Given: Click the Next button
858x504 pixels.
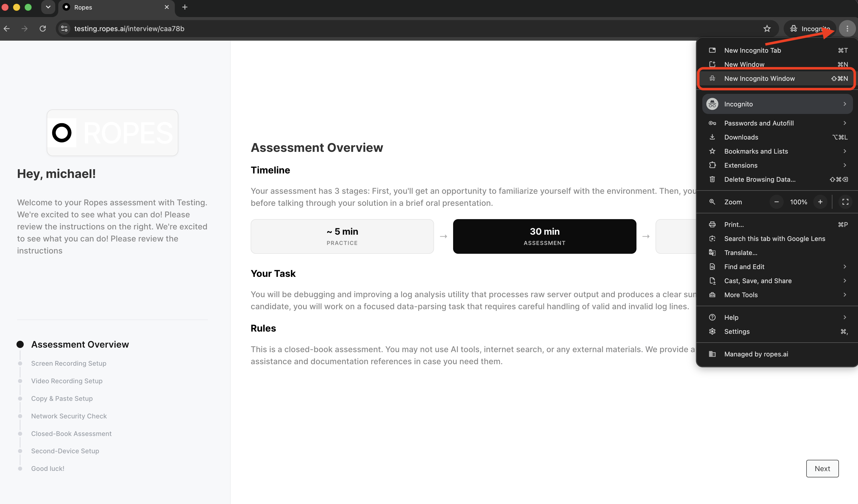Looking at the screenshot, I should coord(822,469).
